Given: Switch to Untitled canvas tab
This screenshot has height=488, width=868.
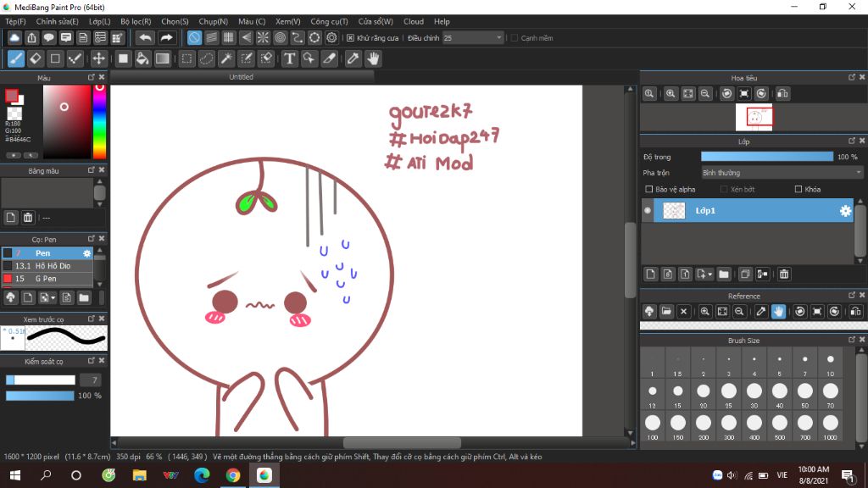Looking at the screenshot, I should click(x=242, y=77).
